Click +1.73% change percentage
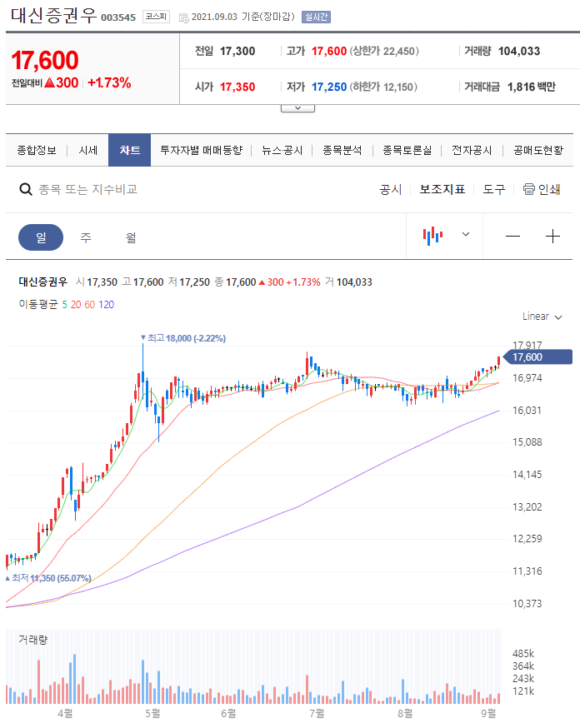This screenshot has height=728, width=580. tap(109, 82)
